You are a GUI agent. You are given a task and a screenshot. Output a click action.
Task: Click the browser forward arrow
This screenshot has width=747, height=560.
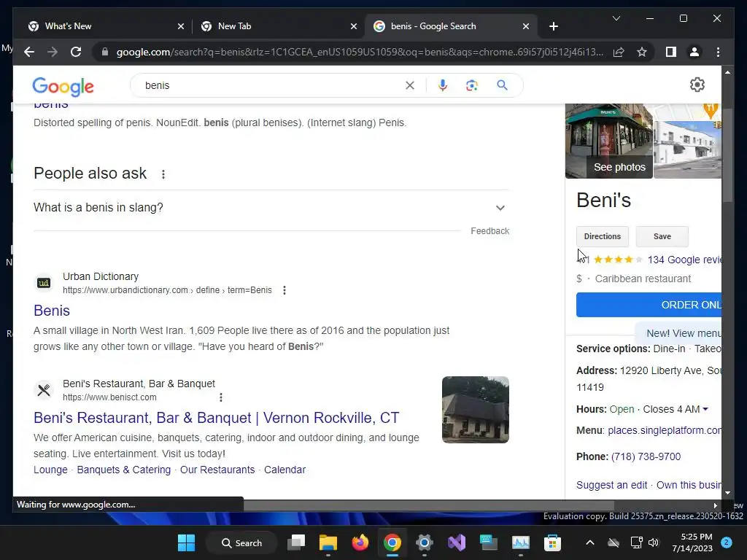(x=53, y=52)
